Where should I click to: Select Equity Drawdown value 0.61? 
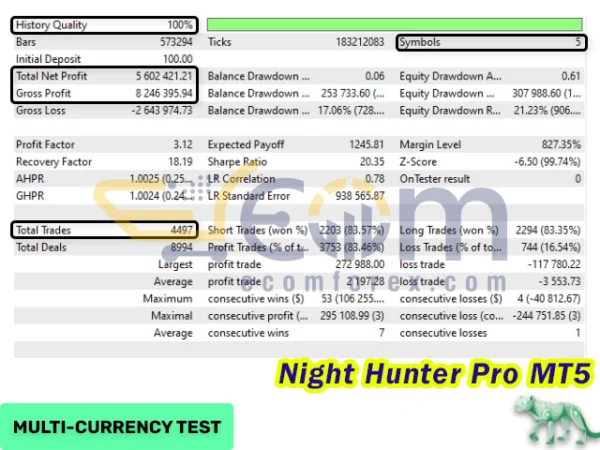click(x=571, y=76)
